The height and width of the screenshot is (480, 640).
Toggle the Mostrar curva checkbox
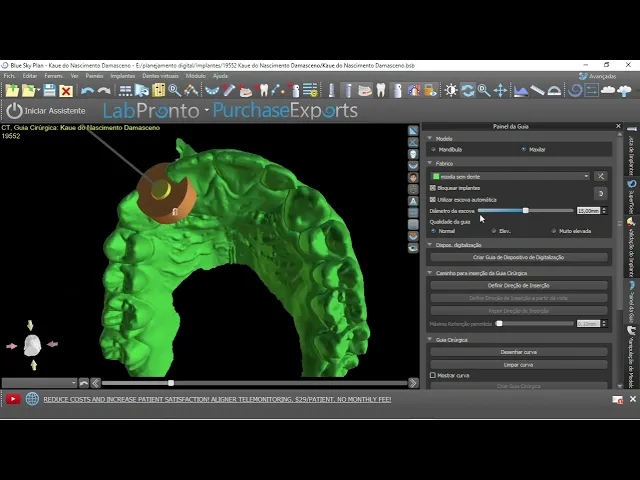tap(433, 375)
